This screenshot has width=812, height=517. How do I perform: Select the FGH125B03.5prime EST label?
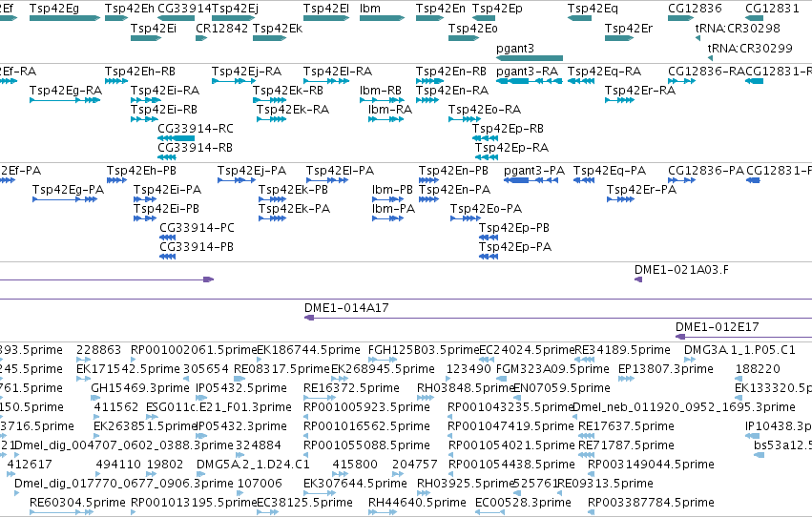click(x=424, y=350)
